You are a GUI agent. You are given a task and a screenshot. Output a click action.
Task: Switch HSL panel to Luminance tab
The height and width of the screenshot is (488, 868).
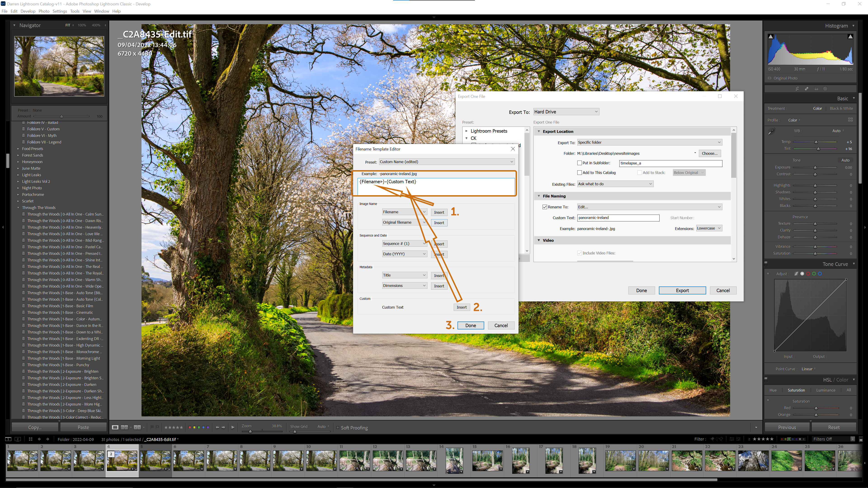point(826,390)
